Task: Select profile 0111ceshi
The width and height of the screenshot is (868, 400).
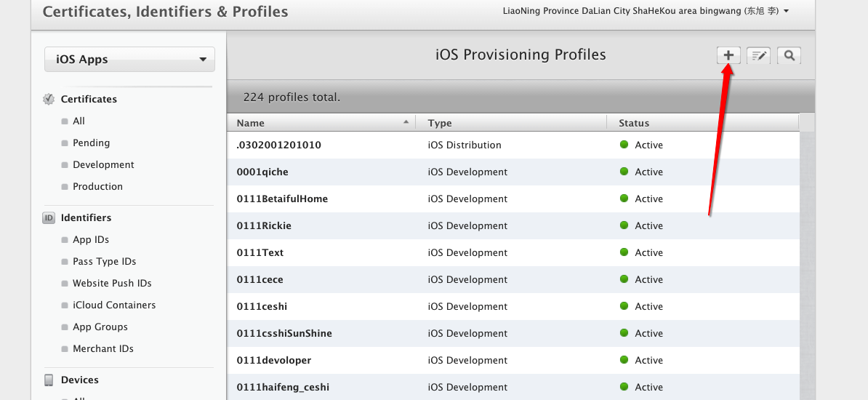Action: tap(513, 306)
